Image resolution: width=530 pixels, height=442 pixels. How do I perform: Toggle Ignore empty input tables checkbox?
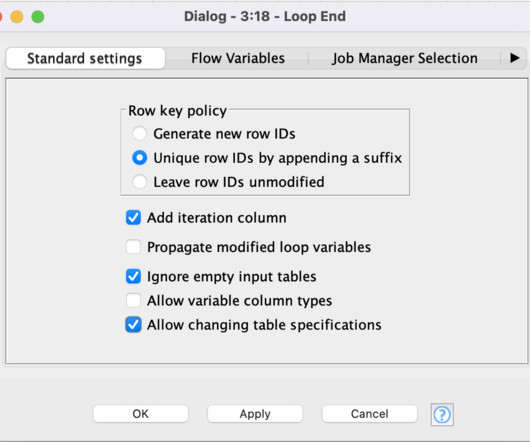pos(133,276)
